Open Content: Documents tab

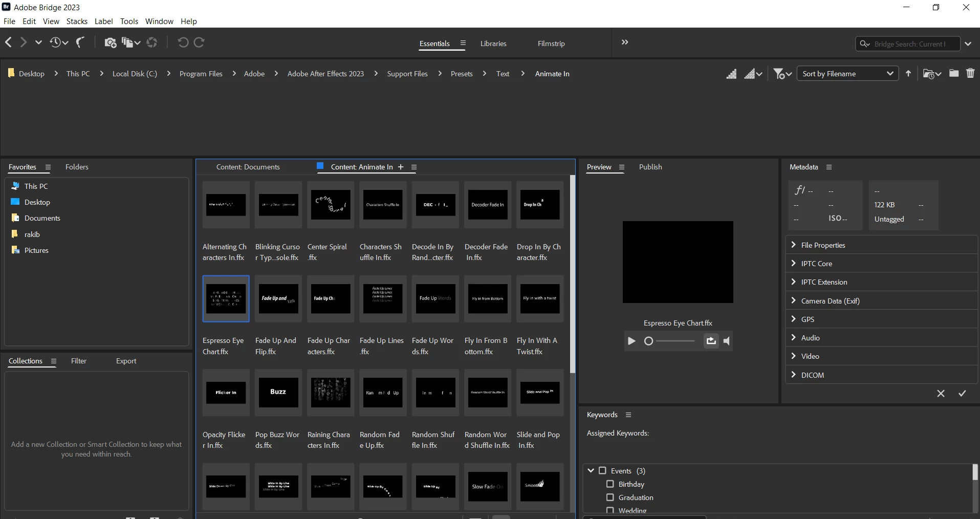pos(248,167)
